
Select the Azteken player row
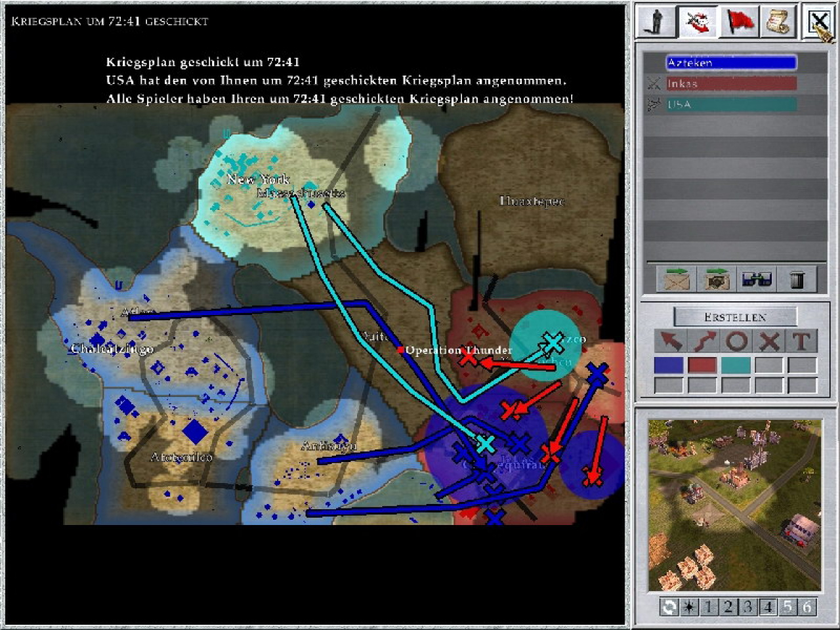pos(731,63)
